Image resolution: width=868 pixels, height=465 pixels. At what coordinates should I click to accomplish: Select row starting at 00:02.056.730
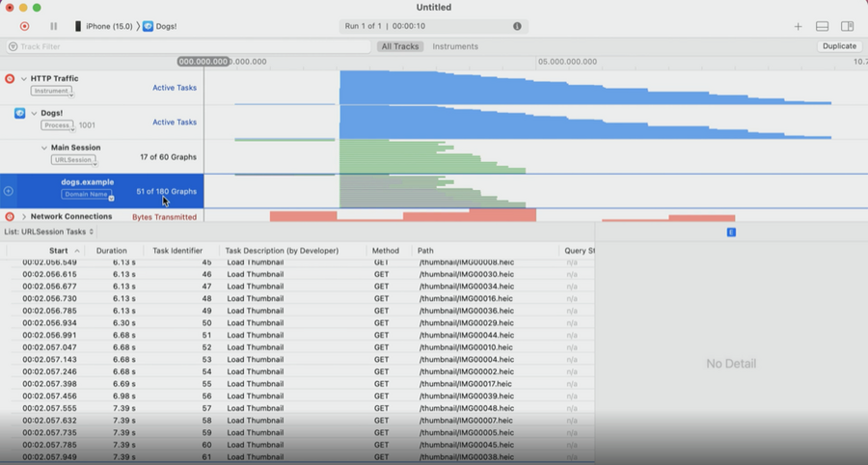point(297,298)
